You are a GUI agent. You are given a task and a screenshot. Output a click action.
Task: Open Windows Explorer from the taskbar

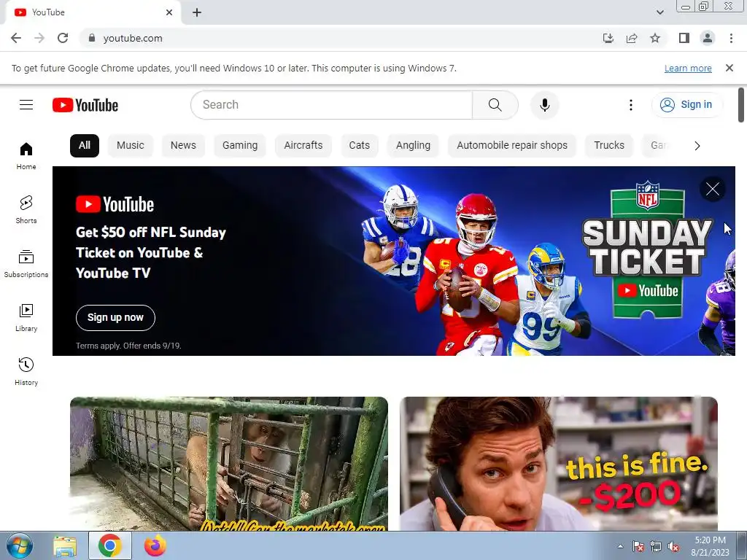coord(65,545)
